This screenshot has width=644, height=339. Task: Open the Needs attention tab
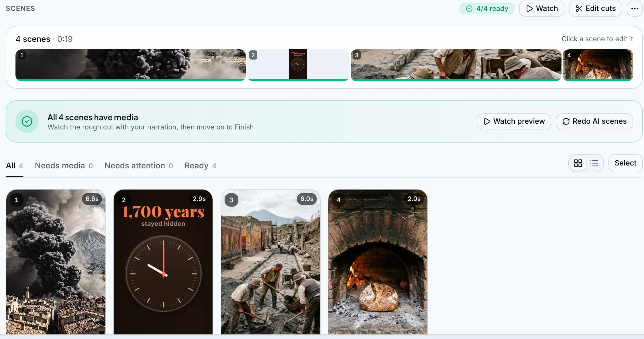pos(139,166)
